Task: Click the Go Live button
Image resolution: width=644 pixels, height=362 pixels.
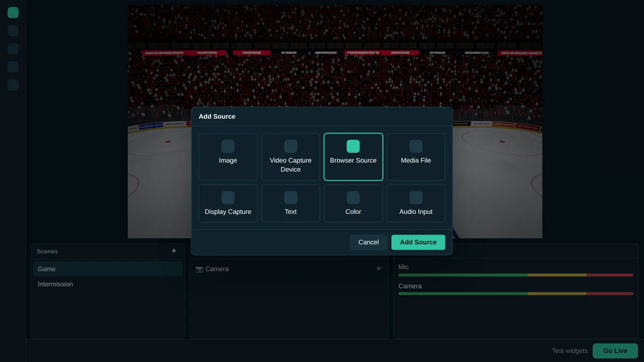Action: (615, 351)
